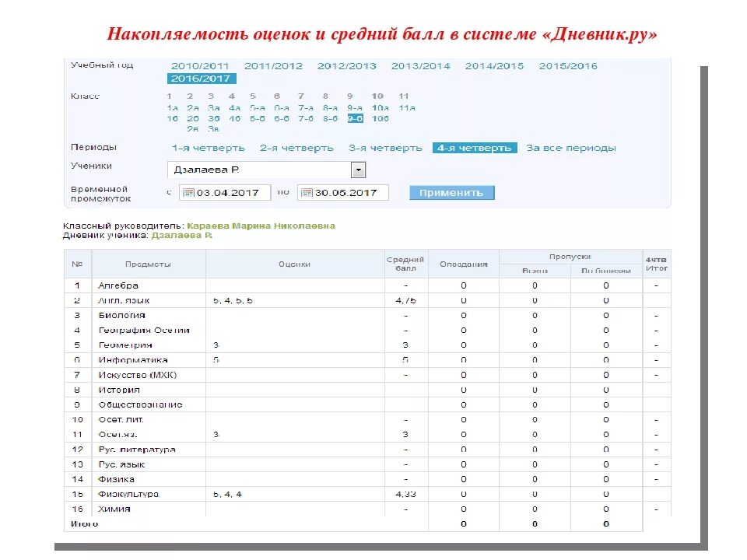Select grade level 11

tap(404, 96)
